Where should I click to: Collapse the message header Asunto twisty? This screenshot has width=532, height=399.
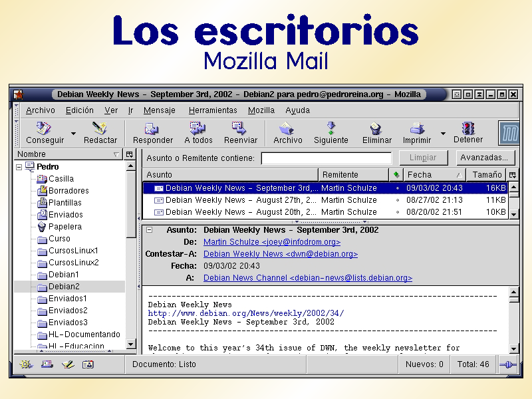click(150, 230)
